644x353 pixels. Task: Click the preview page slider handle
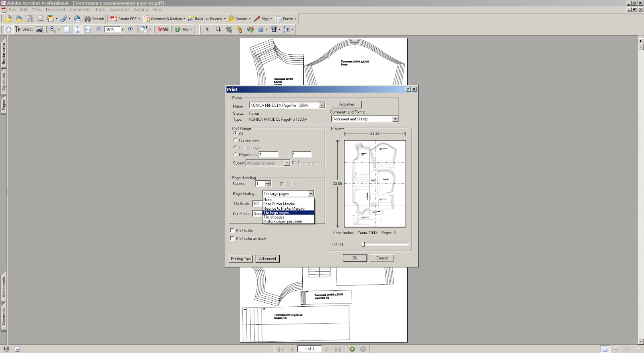(x=363, y=244)
